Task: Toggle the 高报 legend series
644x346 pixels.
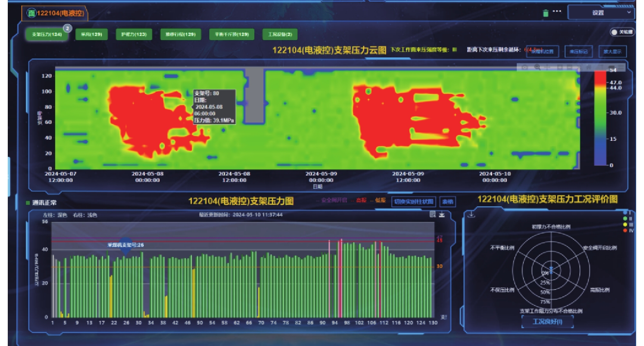Action: 361,200
